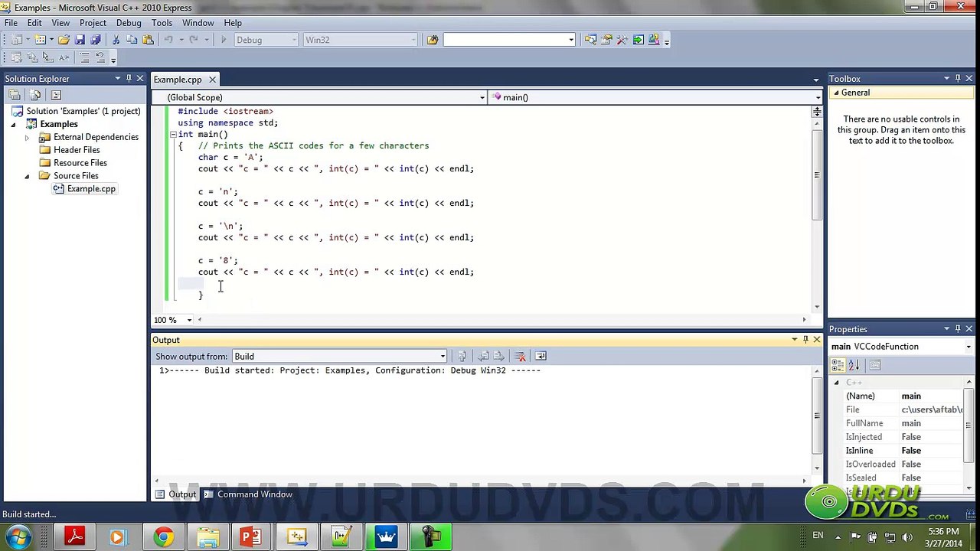
Task: Open the Properties Window toolbar icon
Action: pyautogui.click(x=606, y=40)
